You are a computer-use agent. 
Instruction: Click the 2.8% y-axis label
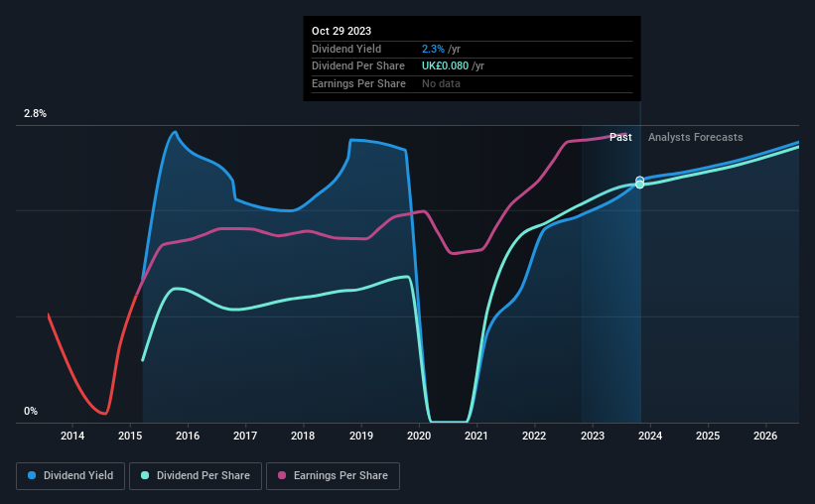(x=35, y=113)
